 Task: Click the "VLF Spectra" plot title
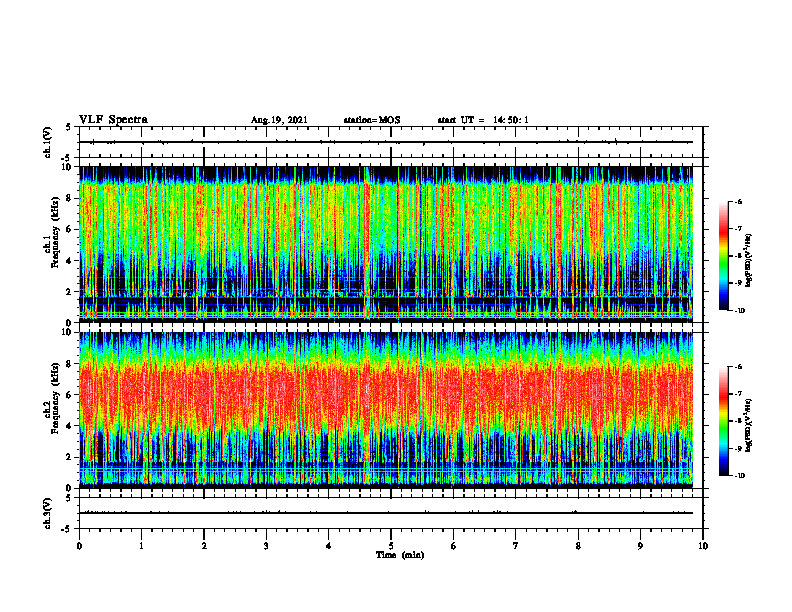pos(114,120)
